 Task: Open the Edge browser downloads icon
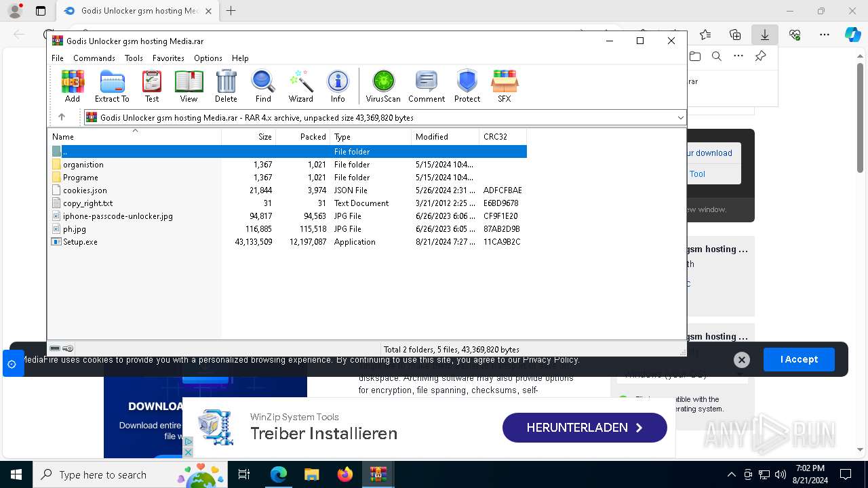pyautogui.click(x=764, y=35)
